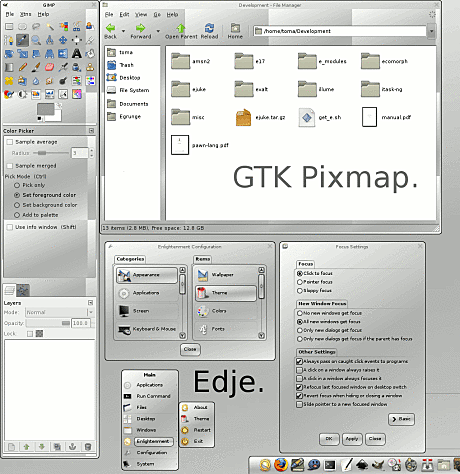Open Layers panel menu button
The height and width of the screenshot is (474, 460).
click(90, 303)
